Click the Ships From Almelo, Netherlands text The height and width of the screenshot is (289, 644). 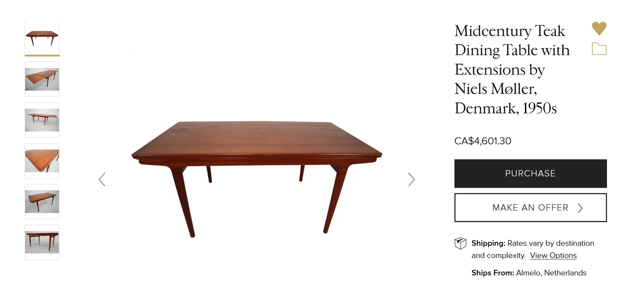(529, 273)
